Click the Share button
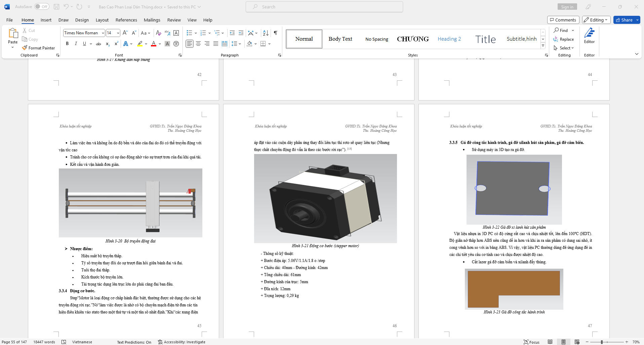The image size is (644, 345). pos(624,20)
